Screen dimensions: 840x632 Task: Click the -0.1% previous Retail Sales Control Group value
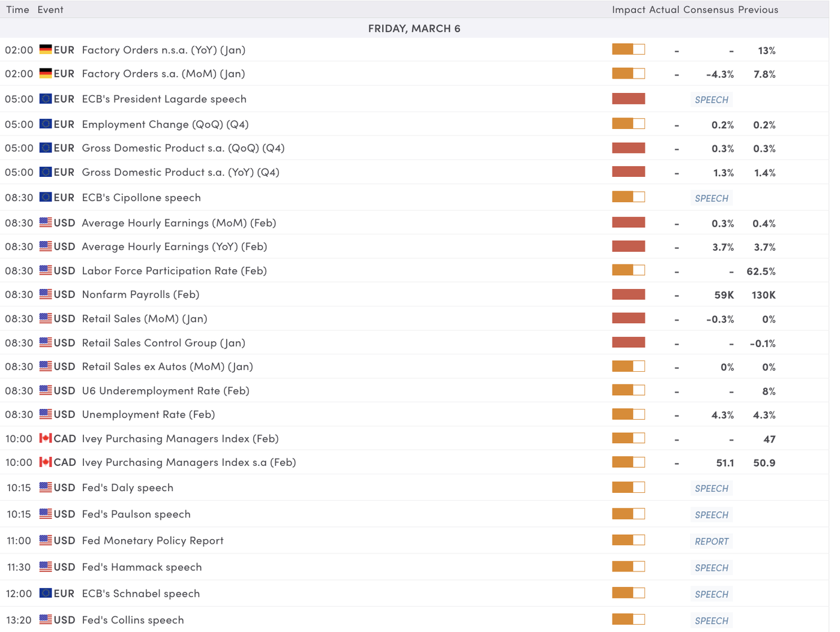point(763,343)
